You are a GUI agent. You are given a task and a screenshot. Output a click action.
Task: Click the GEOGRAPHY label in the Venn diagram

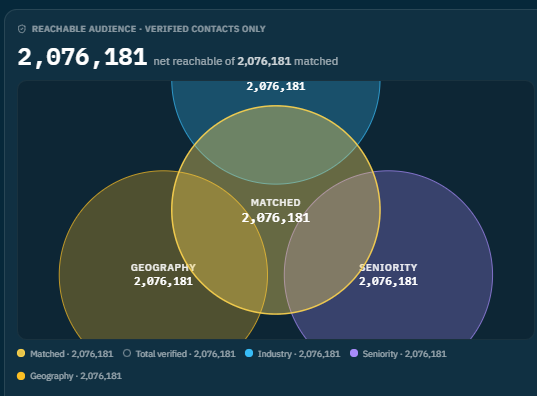point(163,267)
